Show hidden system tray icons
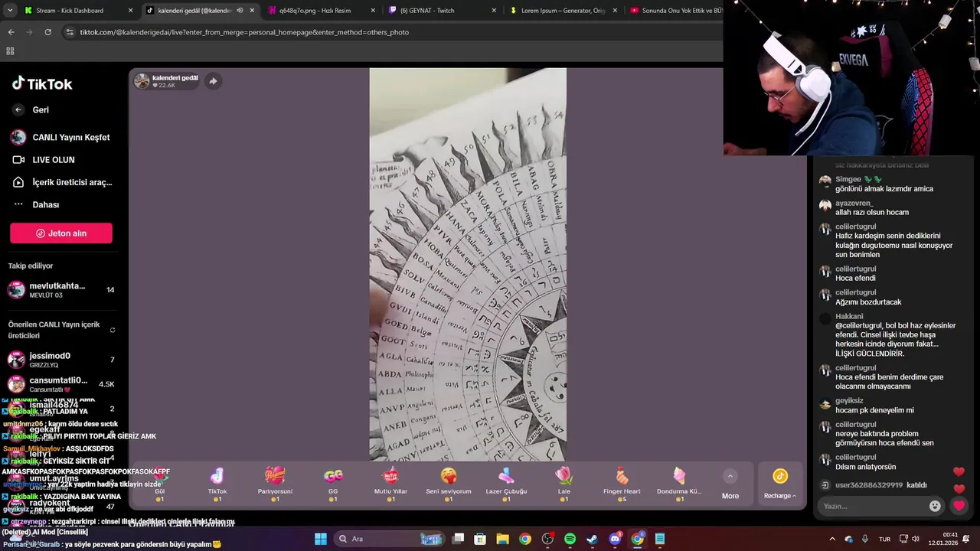980x551 pixels. pyautogui.click(x=832, y=539)
